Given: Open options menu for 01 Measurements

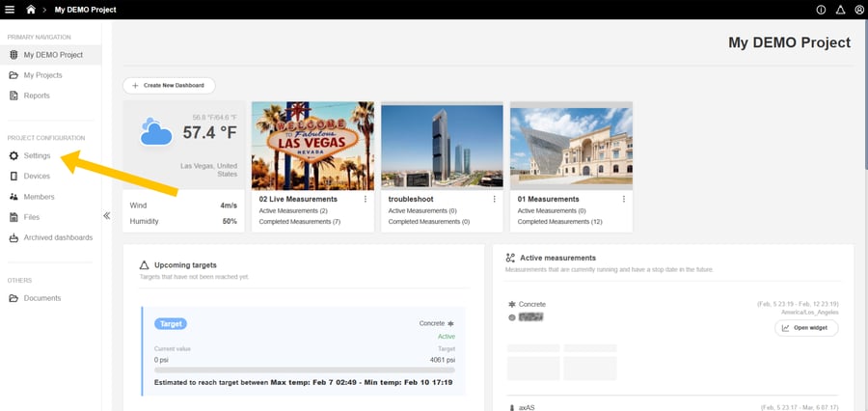Looking at the screenshot, I should pos(624,200).
